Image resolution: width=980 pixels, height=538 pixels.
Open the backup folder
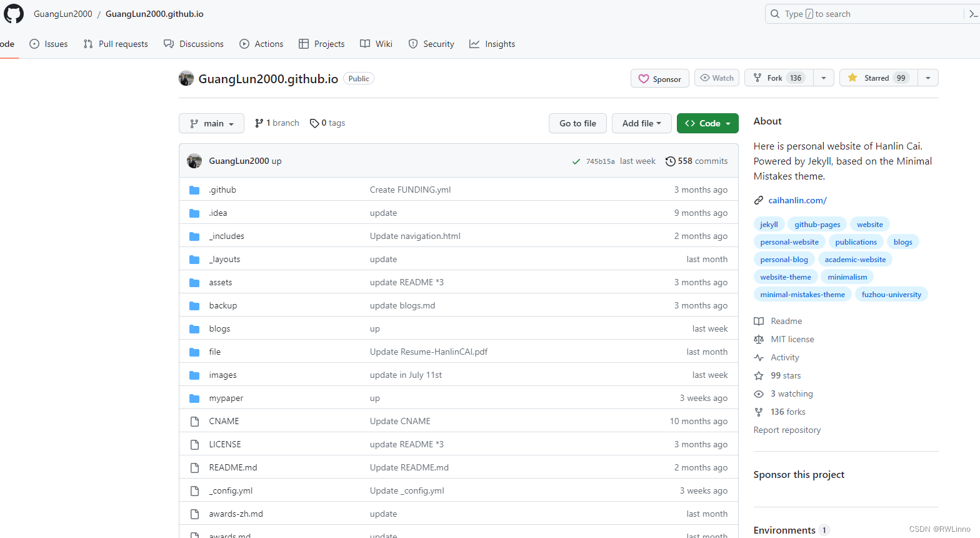click(223, 305)
